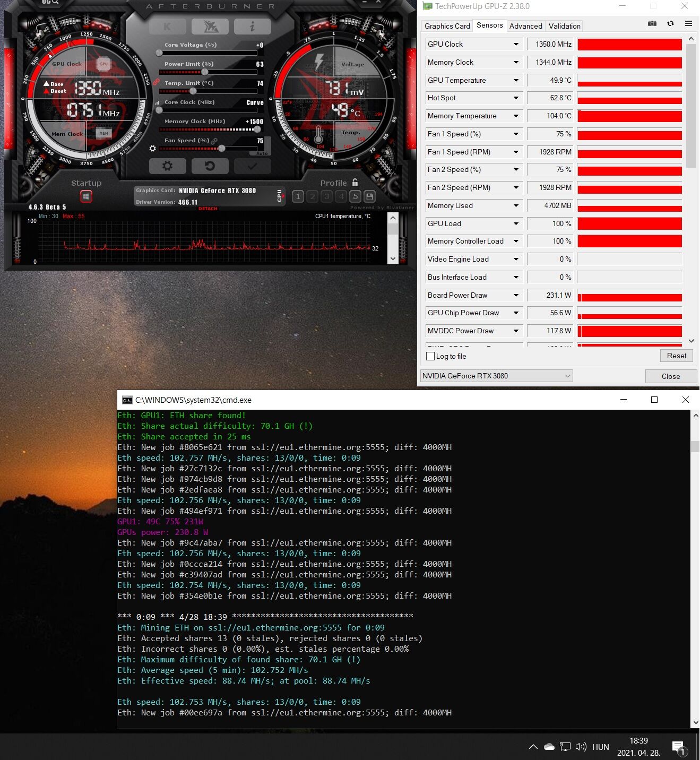Open the MSI Kombustor jet icon

[210, 27]
